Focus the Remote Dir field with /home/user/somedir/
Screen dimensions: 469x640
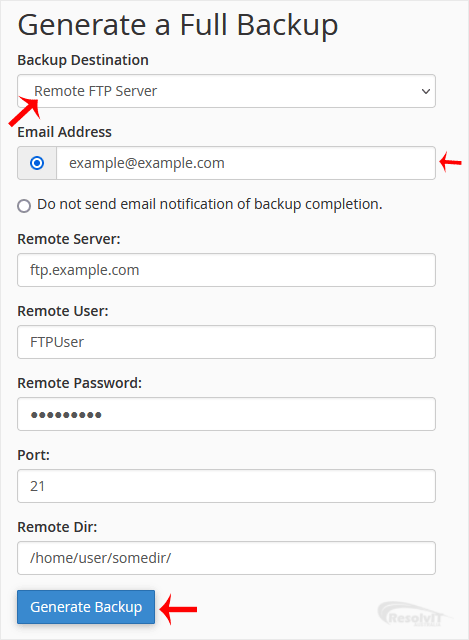coord(226,558)
